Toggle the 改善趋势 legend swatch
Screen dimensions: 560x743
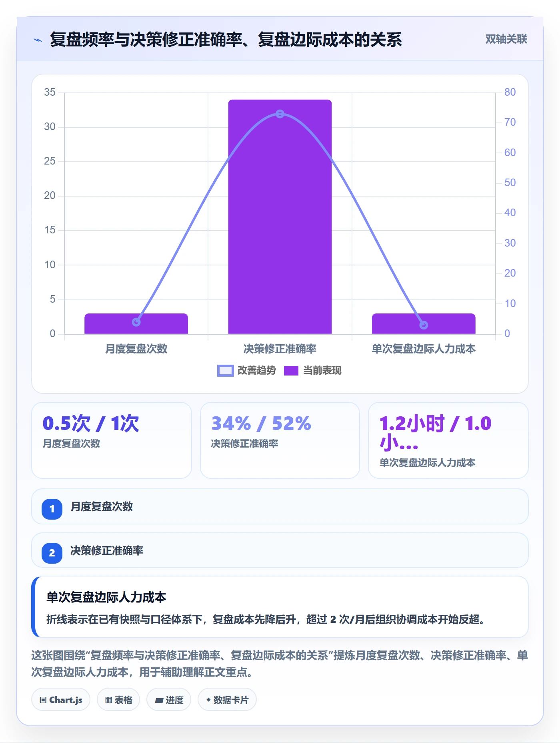click(225, 371)
